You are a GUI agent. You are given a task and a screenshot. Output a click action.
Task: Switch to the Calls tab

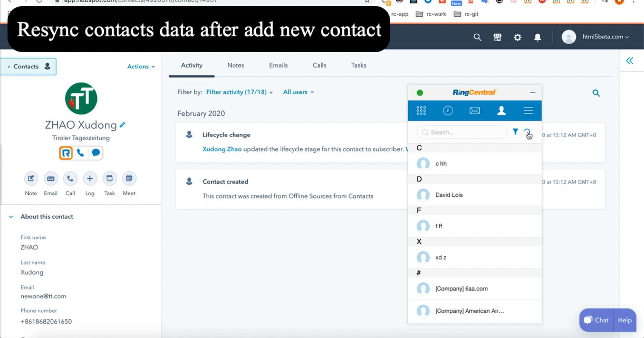tap(320, 65)
